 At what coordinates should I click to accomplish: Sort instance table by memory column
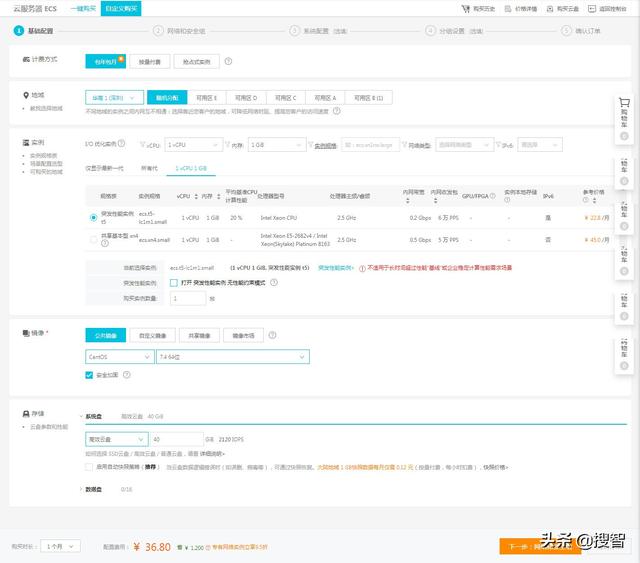point(218,196)
